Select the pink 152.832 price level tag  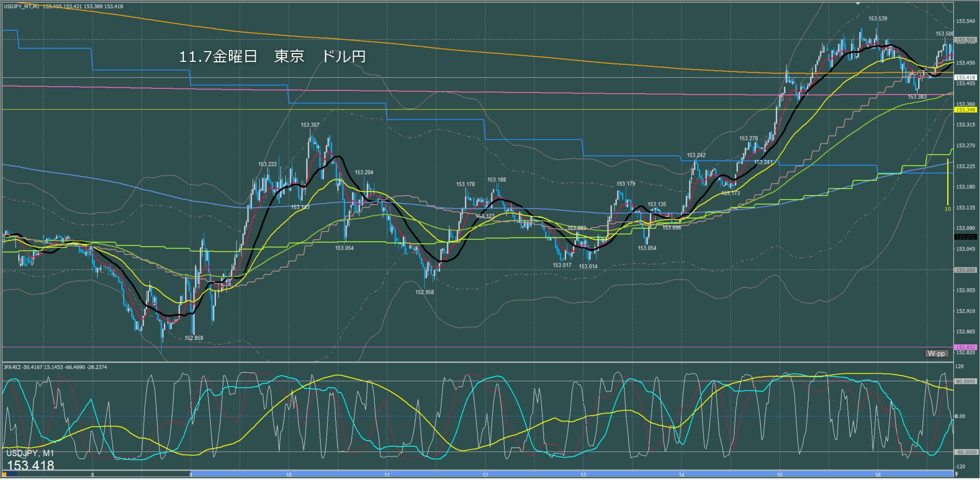tap(965, 348)
